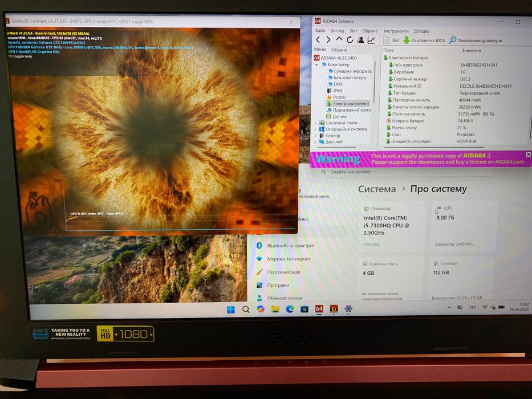Screen dimensions: 532x399
Task: Expand the Операційна система tree node
Action: pyautogui.click(x=315, y=129)
